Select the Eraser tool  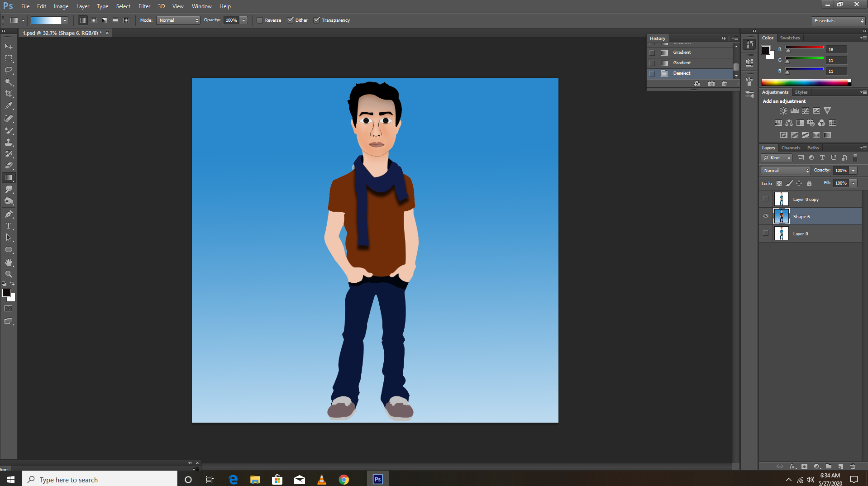(x=9, y=166)
